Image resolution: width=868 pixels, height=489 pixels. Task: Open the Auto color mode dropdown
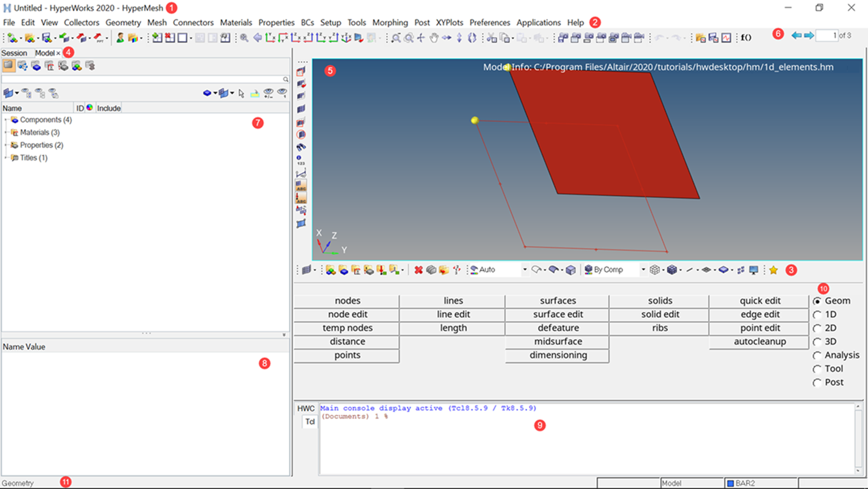coord(524,270)
